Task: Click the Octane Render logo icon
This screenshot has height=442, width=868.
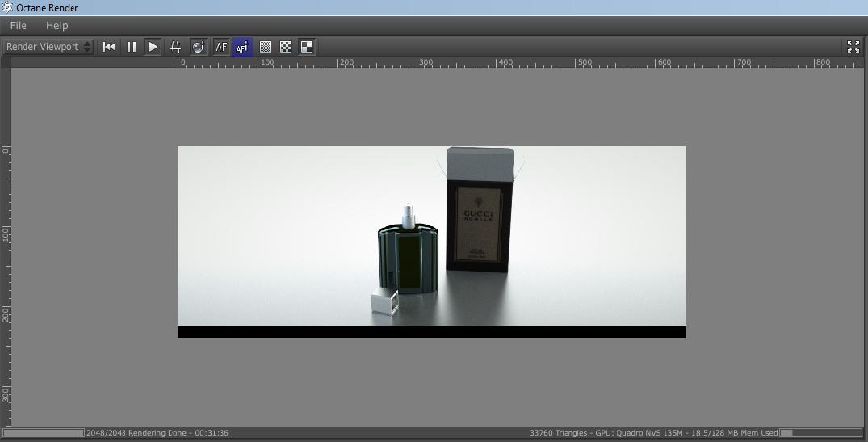Action: tap(6, 7)
